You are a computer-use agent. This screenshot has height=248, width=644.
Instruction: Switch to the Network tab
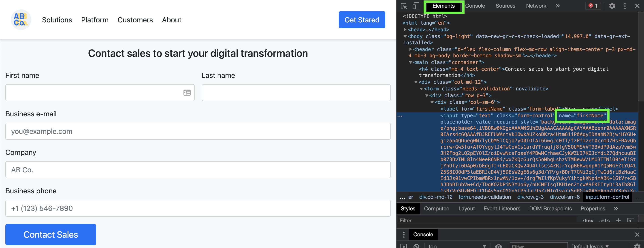536,6
